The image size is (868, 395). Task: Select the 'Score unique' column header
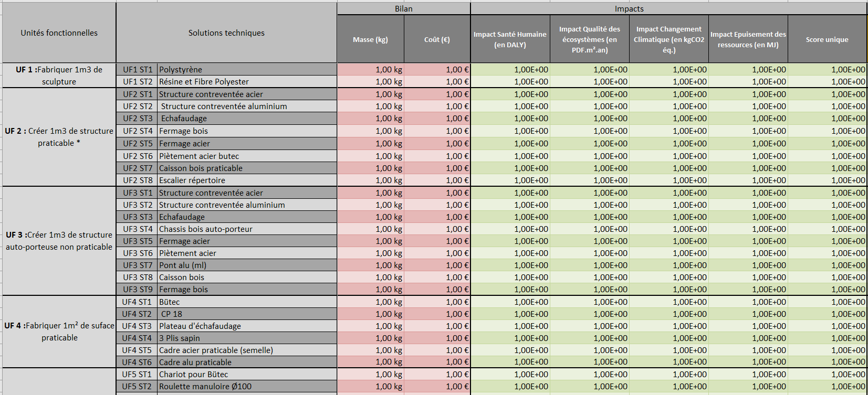point(827,40)
